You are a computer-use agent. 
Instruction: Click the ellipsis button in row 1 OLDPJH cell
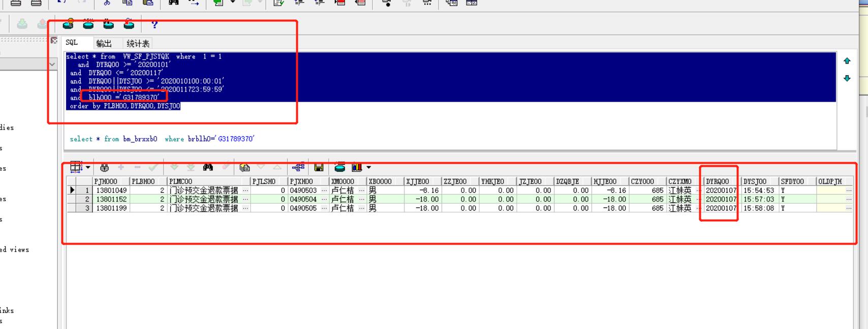849,190
